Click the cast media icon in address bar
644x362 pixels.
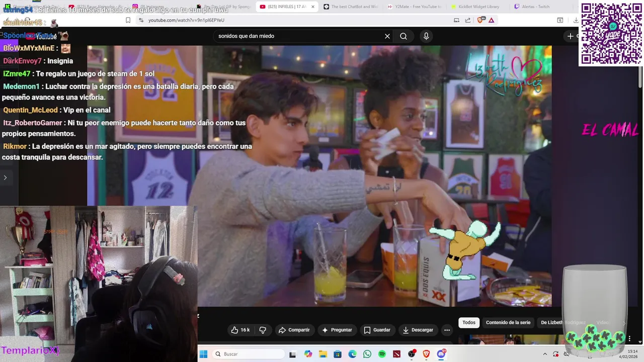pos(456,20)
